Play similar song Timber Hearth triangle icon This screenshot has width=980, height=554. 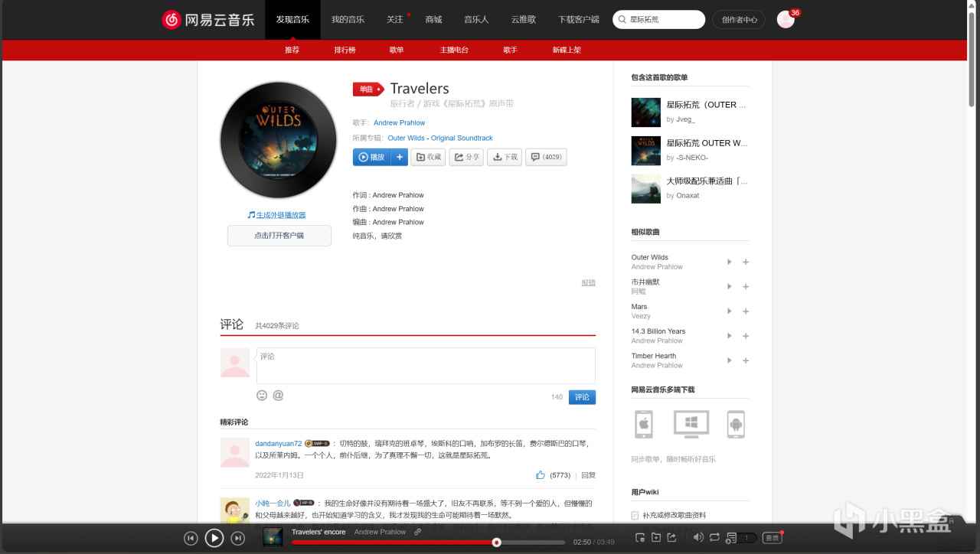[730, 360]
